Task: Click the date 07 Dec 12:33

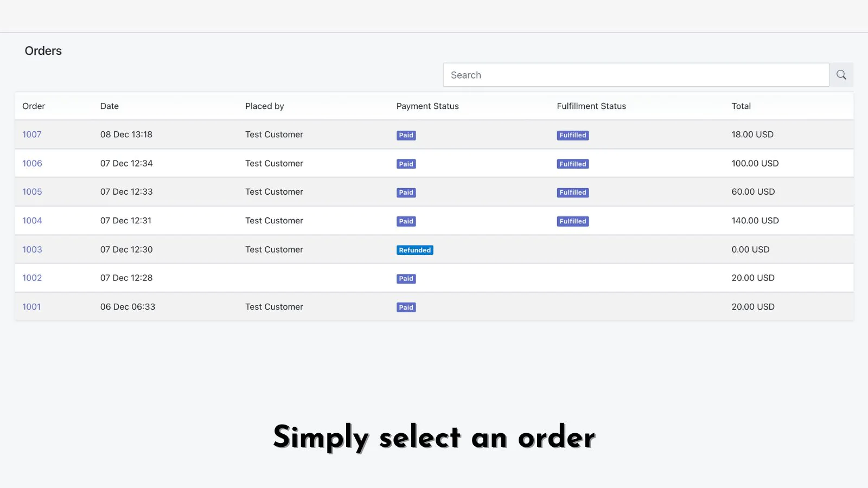Action: pyautogui.click(x=126, y=192)
